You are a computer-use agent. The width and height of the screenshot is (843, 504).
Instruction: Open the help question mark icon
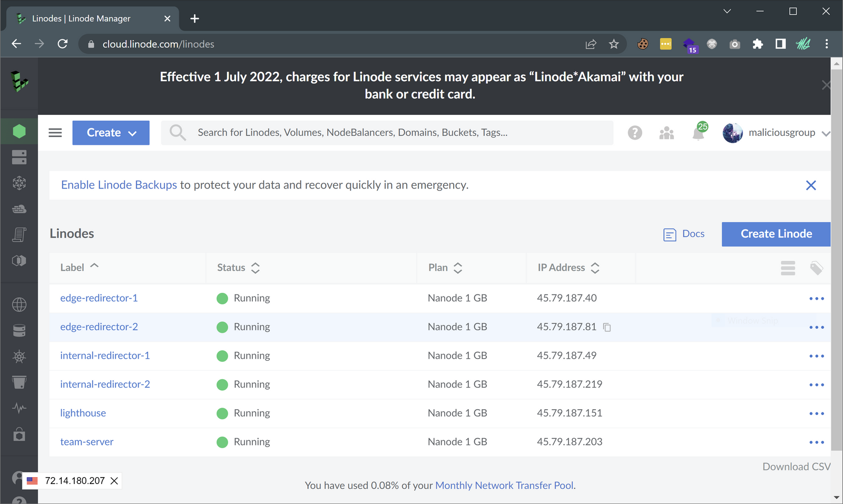tap(635, 133)
